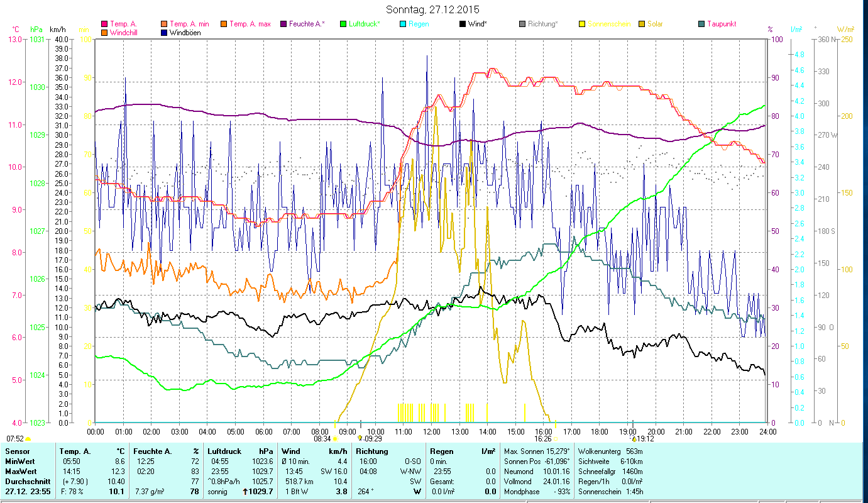
Task: Click the MinWert row label
Action: click(19, 461)
